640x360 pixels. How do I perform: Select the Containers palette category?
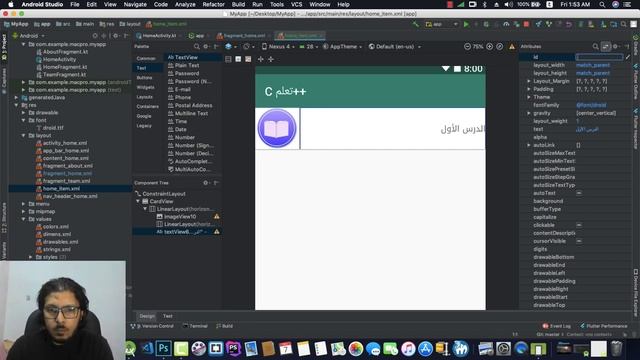[147, 107]
